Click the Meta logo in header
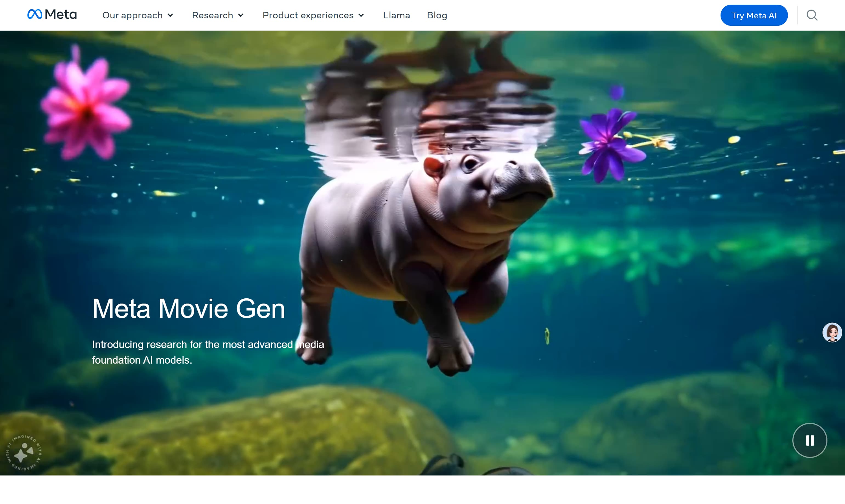Image resolution: width=845 pixels, height=504 pixels. [52, 14]
